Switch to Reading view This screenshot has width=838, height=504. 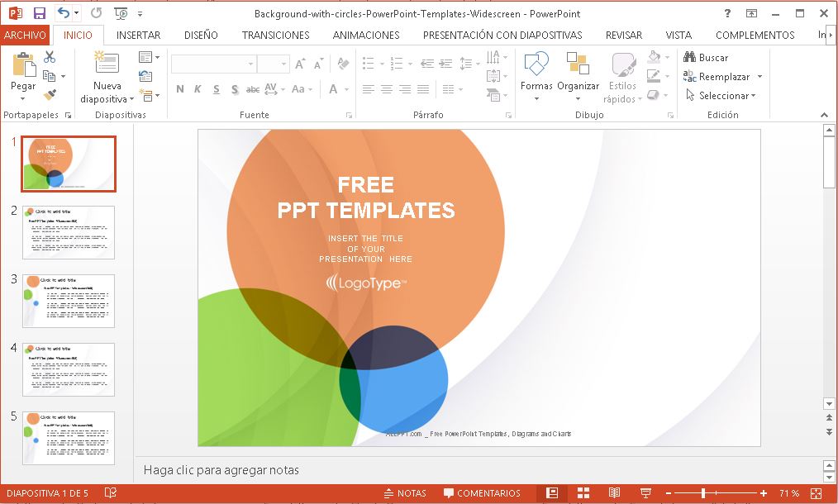tap(615, 492)
